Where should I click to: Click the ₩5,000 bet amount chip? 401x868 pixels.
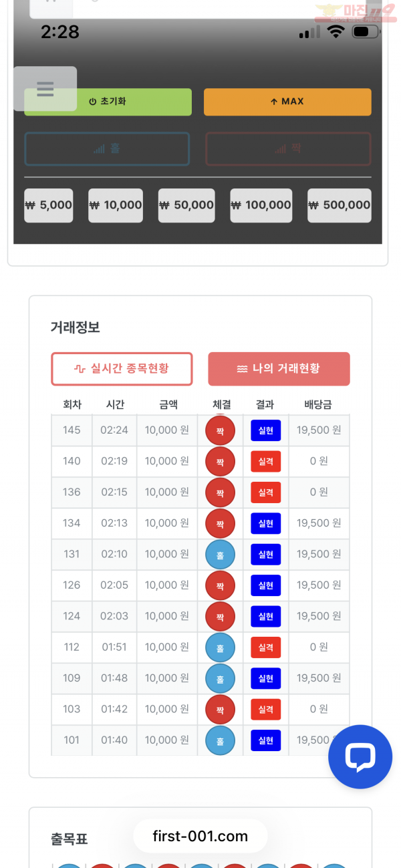click(48, 205)
